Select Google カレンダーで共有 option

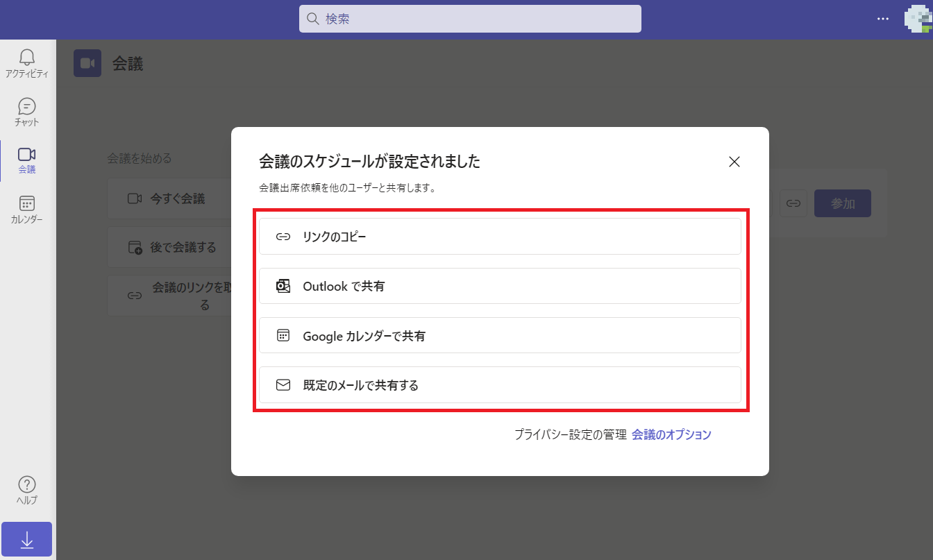point(500,336)
